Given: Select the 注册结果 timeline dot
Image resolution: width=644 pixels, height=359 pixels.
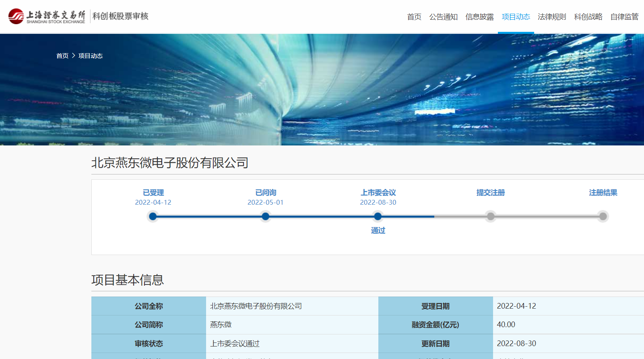Looking at the screenshot, I should click(603, 216).
